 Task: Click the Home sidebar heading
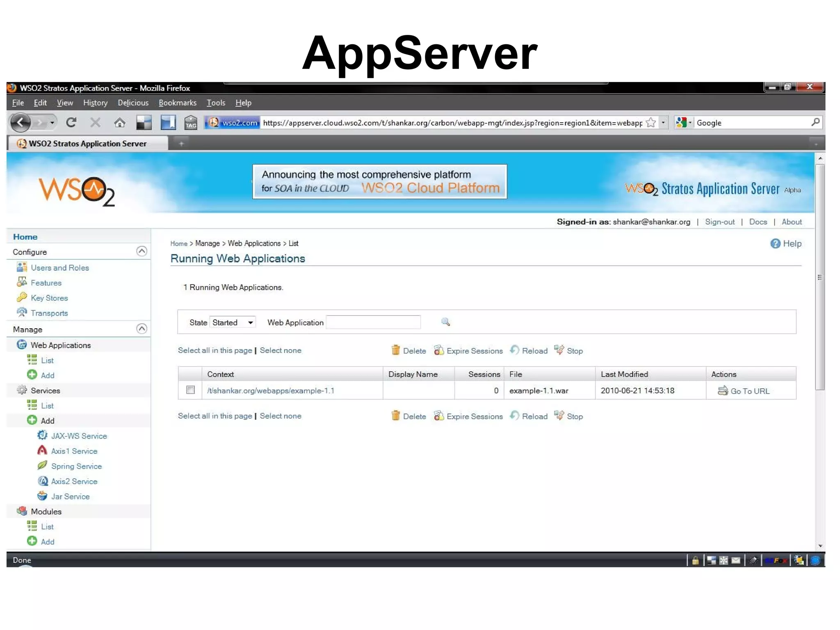point(25,237)
